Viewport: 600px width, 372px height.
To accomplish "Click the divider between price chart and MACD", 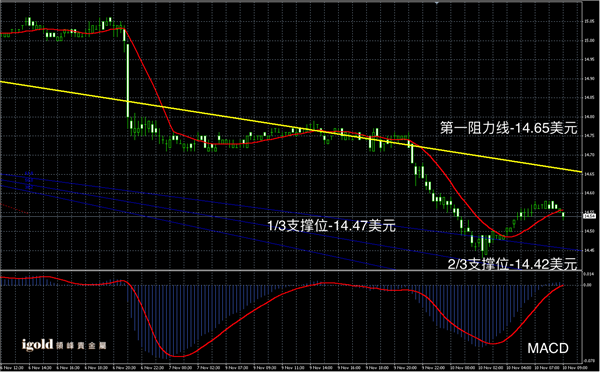I will (x=291, y=271).
